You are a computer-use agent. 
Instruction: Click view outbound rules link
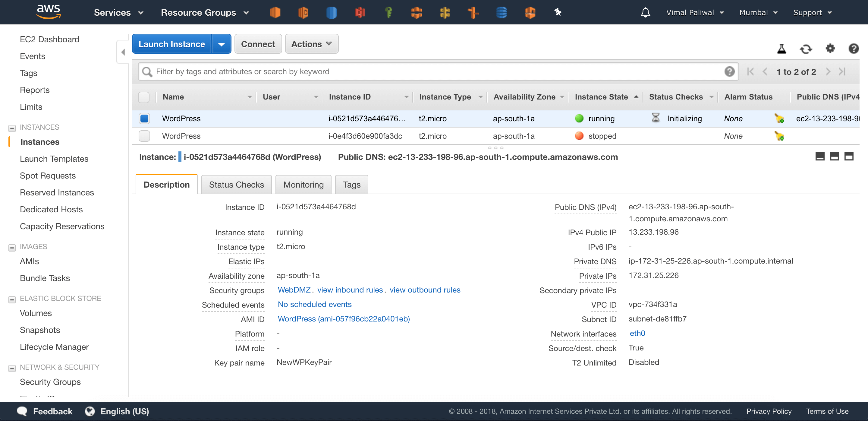coord(425,290)
